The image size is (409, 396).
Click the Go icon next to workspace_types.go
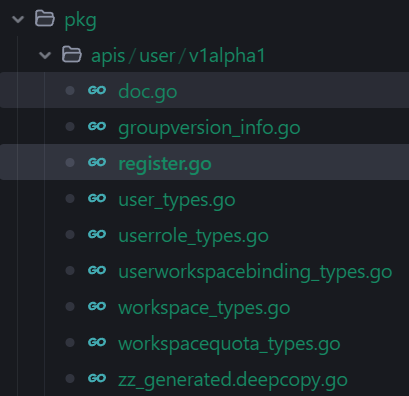point(97,306)
